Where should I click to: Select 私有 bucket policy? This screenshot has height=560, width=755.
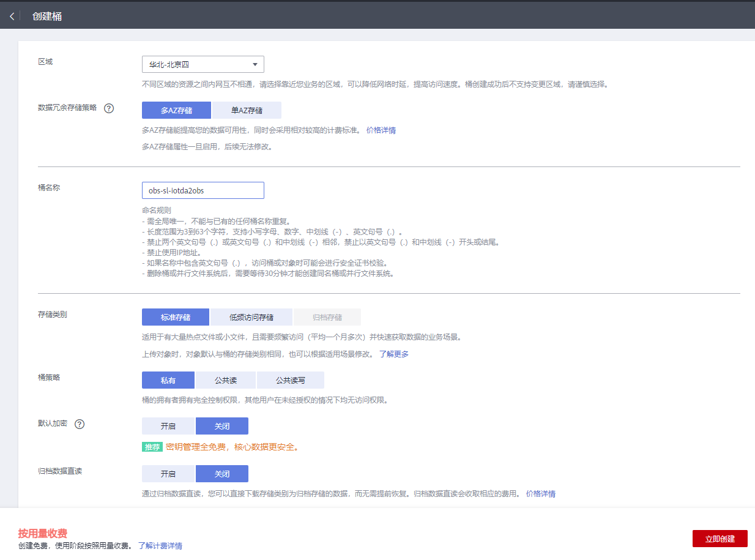point(168,380)
